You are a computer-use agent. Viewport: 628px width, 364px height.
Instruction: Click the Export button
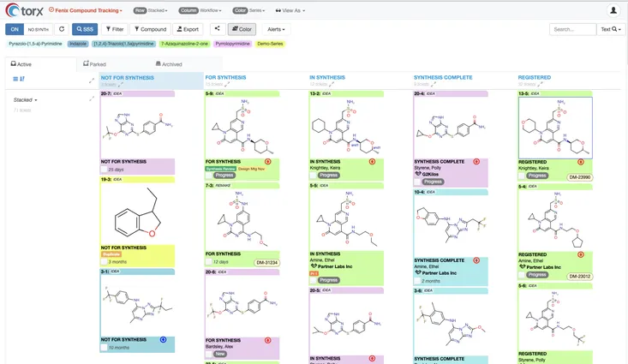(x=188, y=29)
